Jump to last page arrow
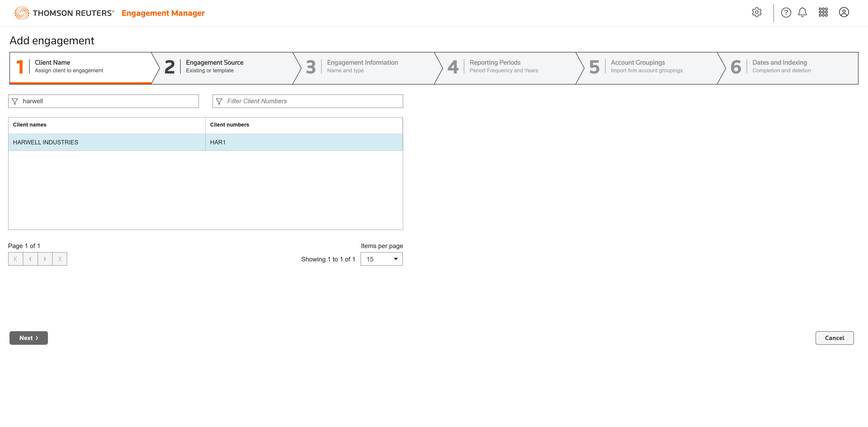Screen dimensions: 868x427 pyautogui.click(x=60, y=259)
